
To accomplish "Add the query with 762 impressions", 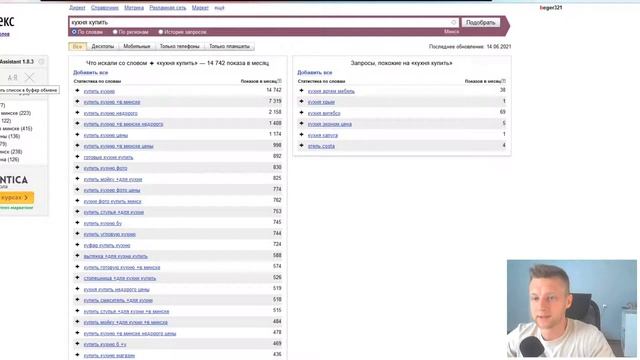I will coord(78,200).
